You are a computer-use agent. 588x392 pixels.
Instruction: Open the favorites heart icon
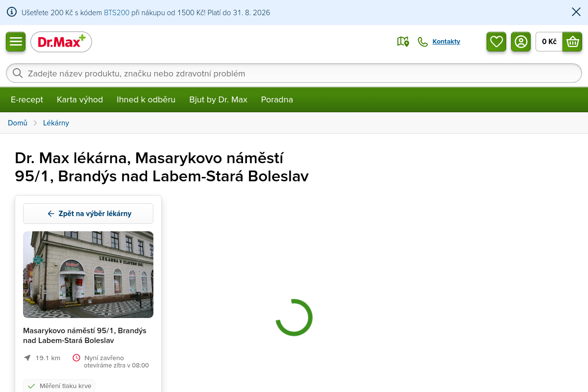click(496, 42)
